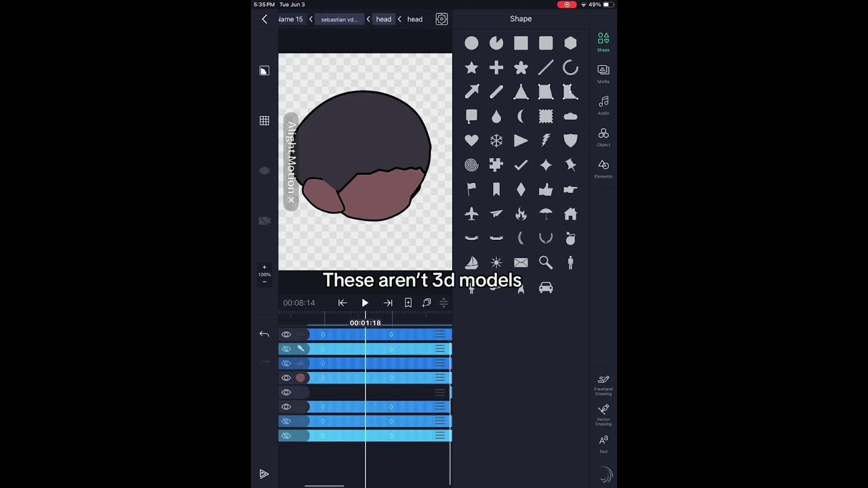Jump to next keyframe

(388, 303)
